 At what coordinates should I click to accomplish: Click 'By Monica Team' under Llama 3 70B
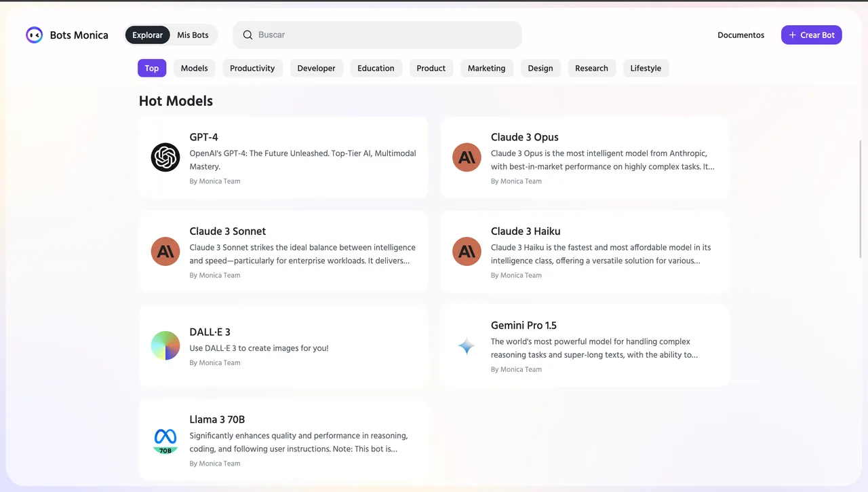[215, 463]
